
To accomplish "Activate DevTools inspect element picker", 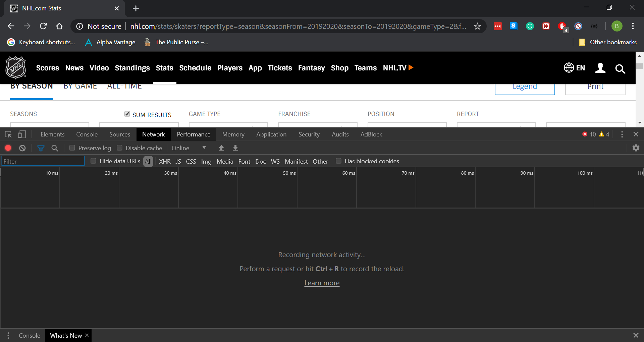I will pos(8,134).
